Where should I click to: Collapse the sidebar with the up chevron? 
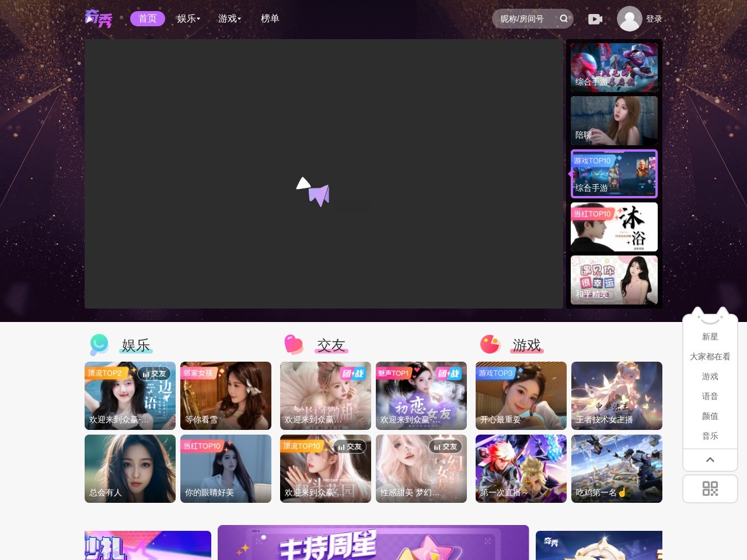pos(710,460)
